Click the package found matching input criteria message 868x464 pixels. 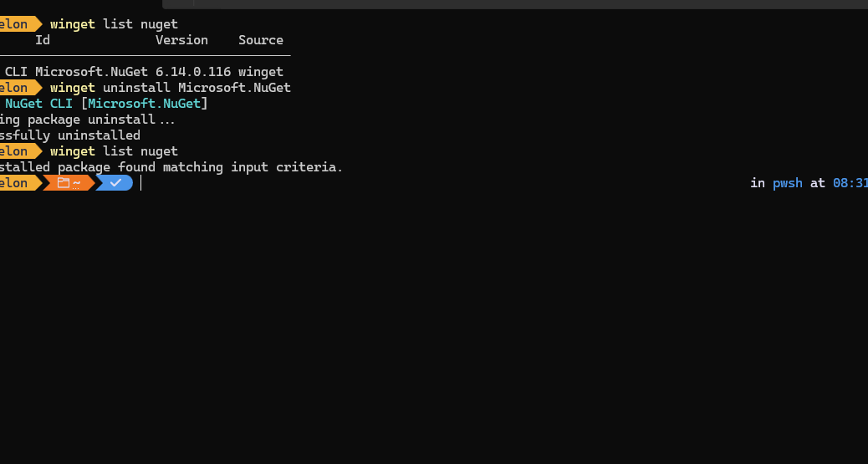point(171,167)
